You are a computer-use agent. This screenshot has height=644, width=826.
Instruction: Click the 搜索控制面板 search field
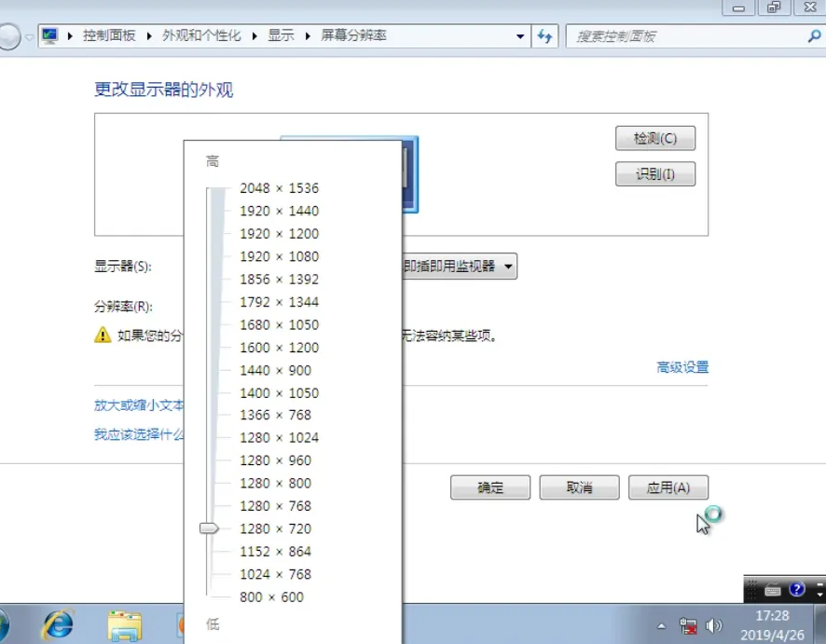pyautogui.click(x=685, y=35)
